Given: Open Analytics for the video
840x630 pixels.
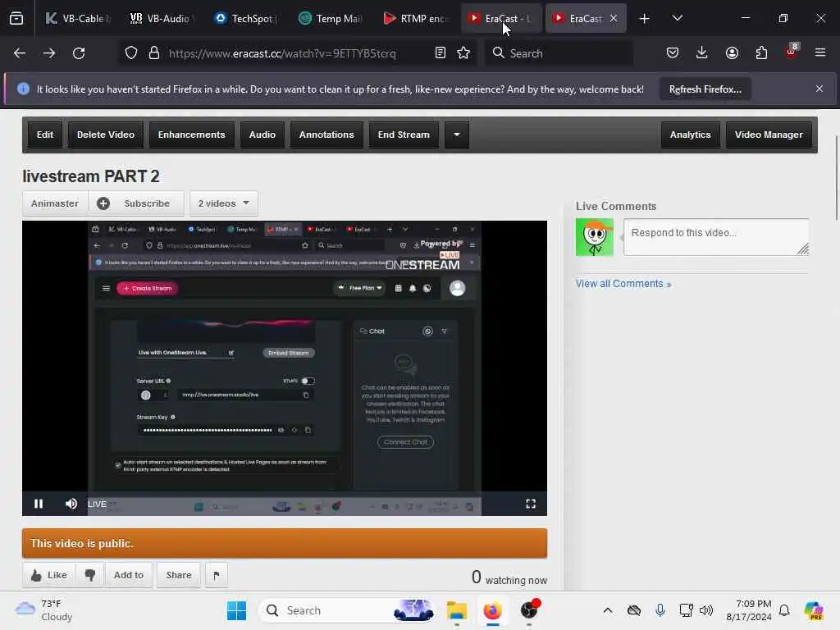Looking at the screenshot, I should point(690,135).
